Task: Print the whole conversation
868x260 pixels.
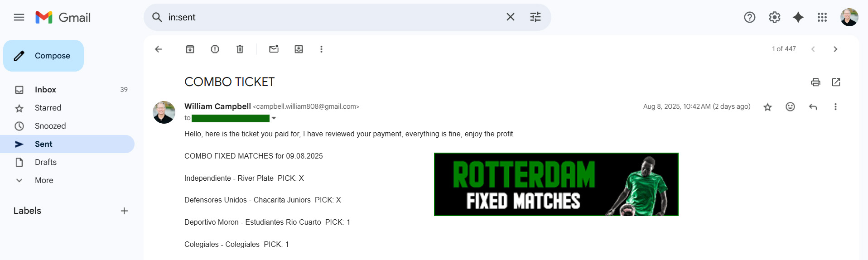Action: [x=815, y=82]
